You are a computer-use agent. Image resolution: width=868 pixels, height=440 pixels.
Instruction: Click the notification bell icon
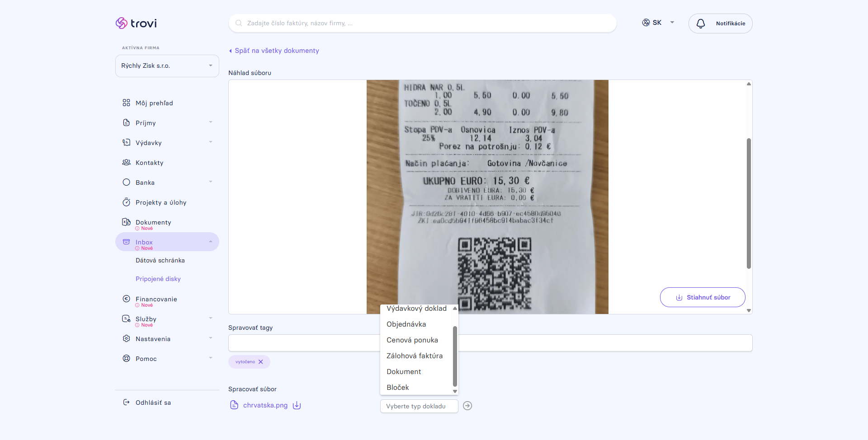(701, 23)
